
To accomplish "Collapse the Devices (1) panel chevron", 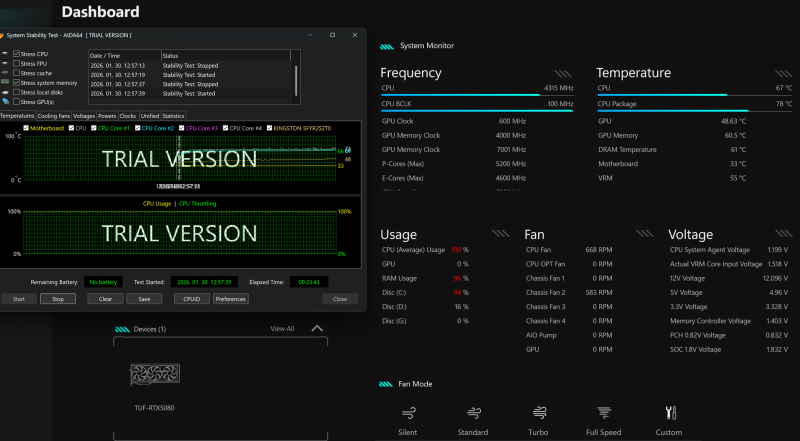I will (x=317, y=328).
